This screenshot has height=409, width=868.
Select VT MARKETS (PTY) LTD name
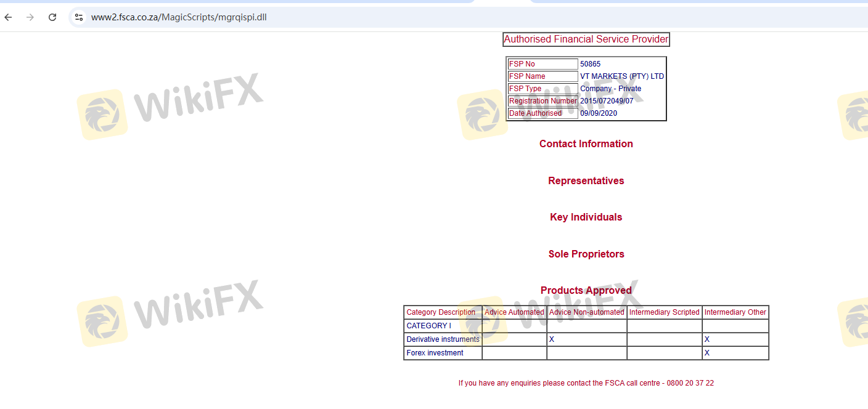622,76
